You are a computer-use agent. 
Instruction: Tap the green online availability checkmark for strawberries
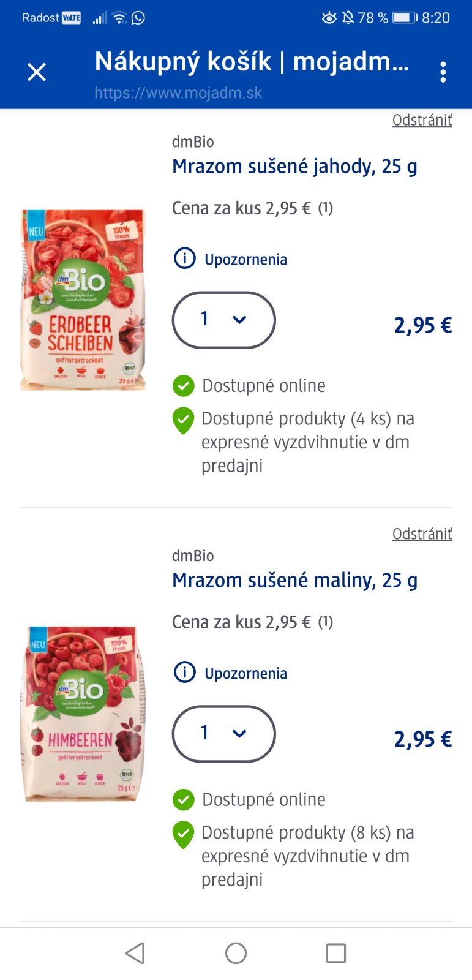click(x=183, y=386)
